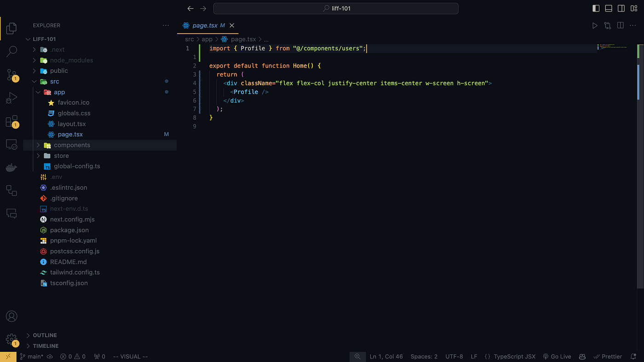Viewport: 644px width, 362px height.
Task: Open README.md file
Action: point(100,262)
